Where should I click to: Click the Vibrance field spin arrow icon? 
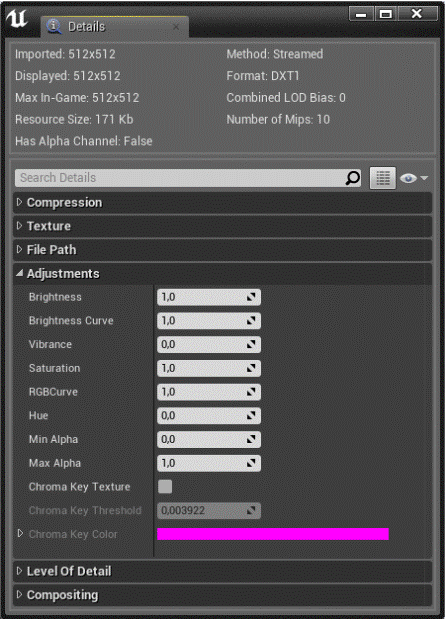tap(251, 345)
